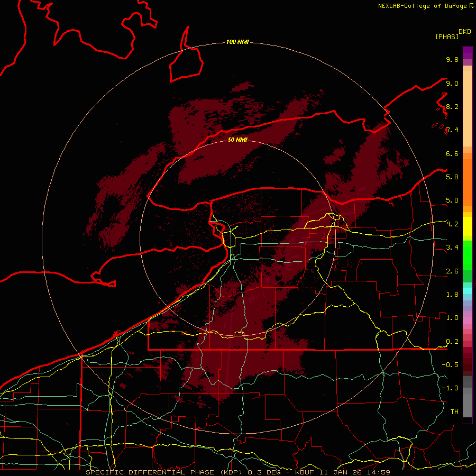
Task: Click the 100 NMI range ring label
Action: point(237,42)
